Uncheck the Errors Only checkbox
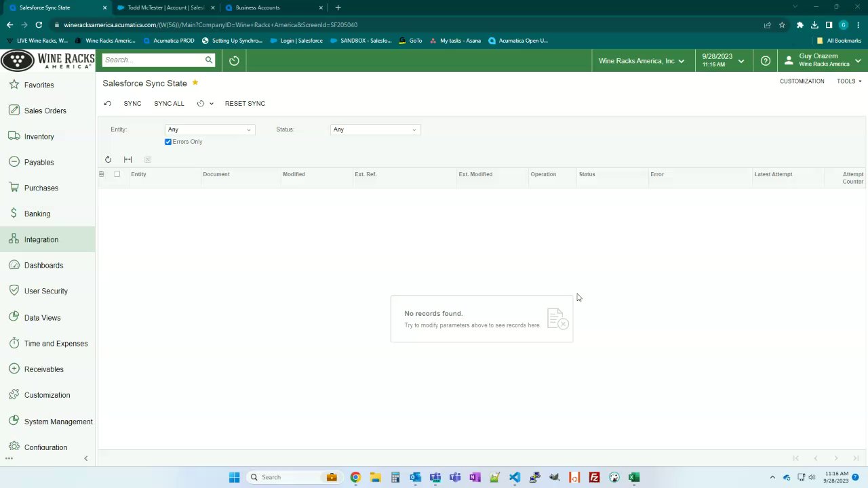868x488 pixels. click(168, 142)
